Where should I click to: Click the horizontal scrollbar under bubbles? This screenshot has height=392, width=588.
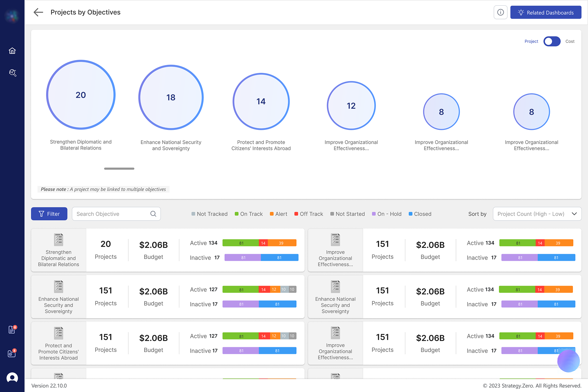click(x=119, y=169)
